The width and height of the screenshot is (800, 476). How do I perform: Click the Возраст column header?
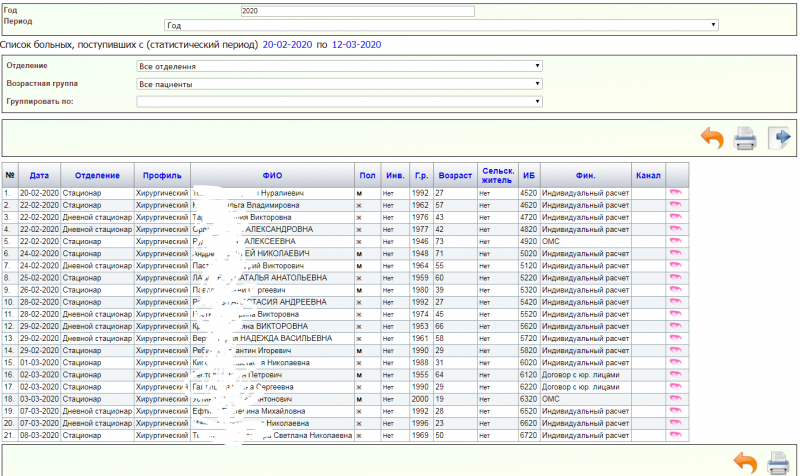[x=455, y=175]
